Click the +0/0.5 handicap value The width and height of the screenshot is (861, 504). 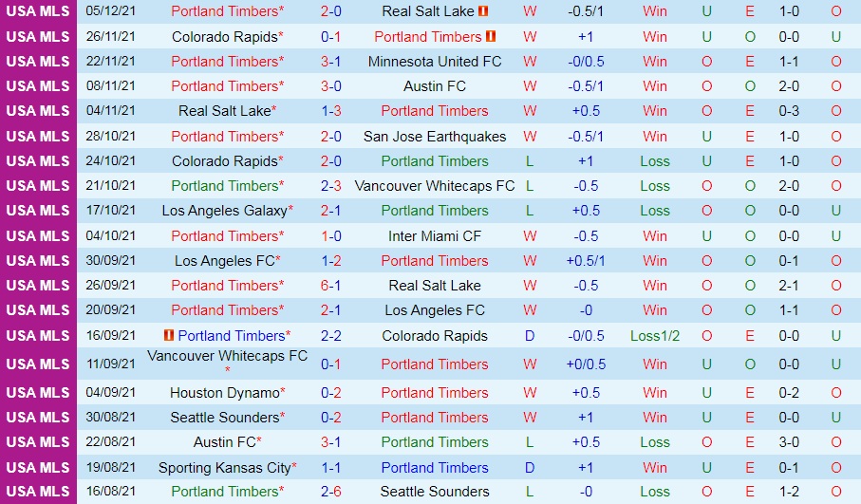587,364
